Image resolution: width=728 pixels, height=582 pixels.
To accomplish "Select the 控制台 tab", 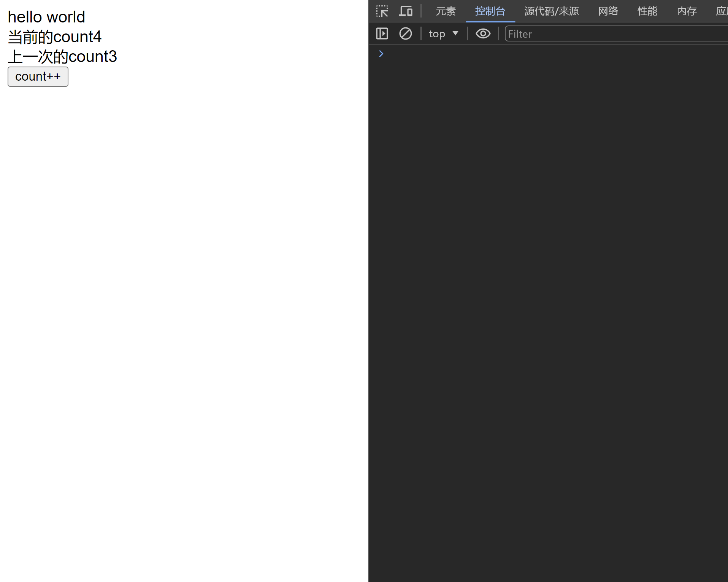I will tap(490, 11).
